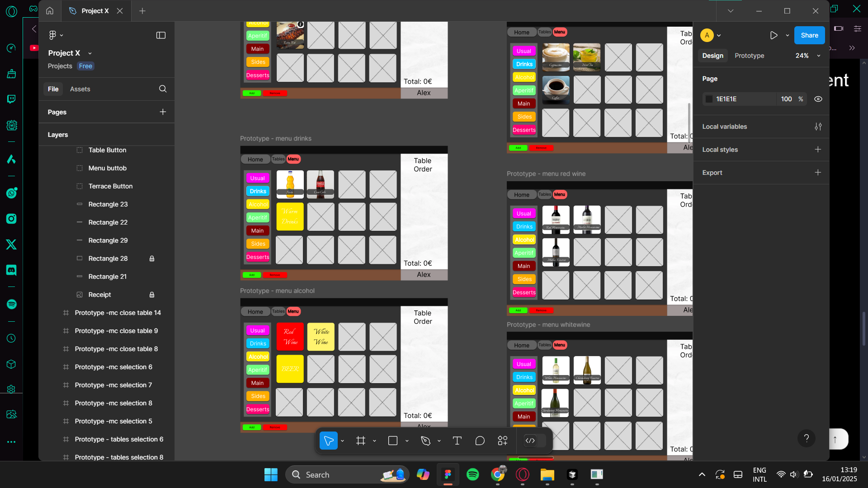Add a new page with plus

tap(163, 112)
